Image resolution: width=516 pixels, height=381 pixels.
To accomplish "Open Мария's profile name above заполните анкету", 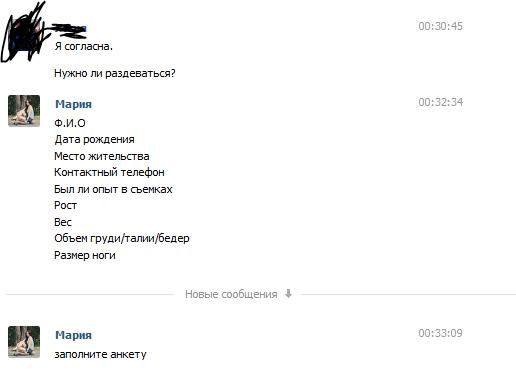I will point(73,335).
